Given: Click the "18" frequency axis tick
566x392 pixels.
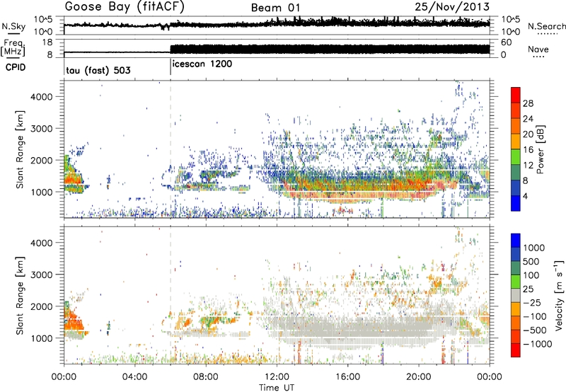Looking at the screenshot, I should [47, 42].
